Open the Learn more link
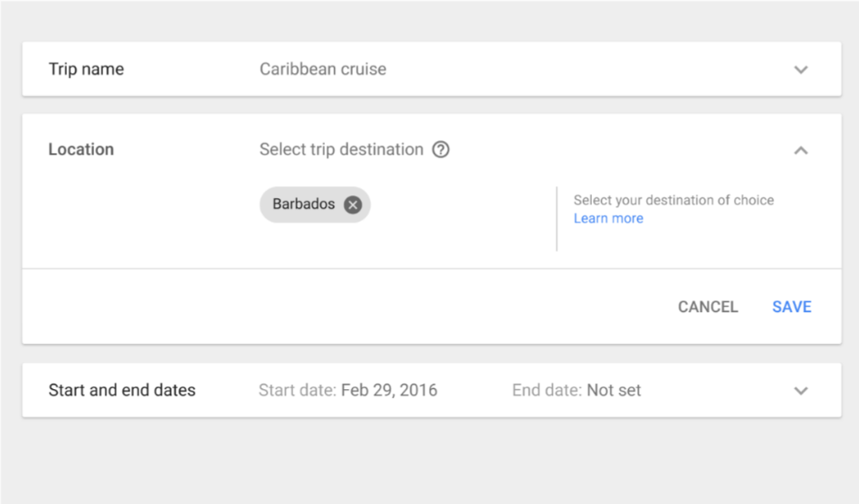 coord(608,218)
